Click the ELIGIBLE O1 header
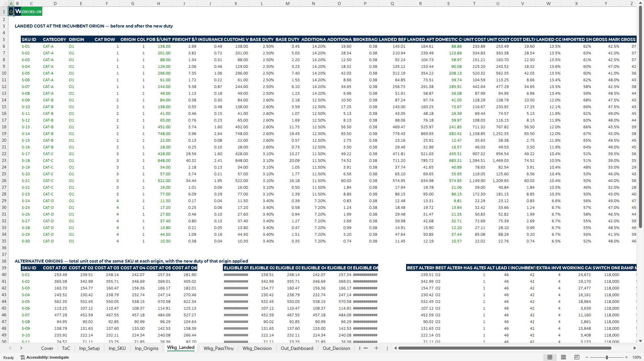 pos(236,268)
